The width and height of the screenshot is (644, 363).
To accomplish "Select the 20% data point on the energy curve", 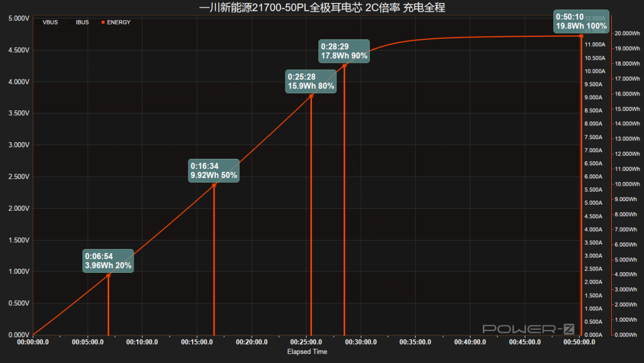I will (x=109, y=275).
